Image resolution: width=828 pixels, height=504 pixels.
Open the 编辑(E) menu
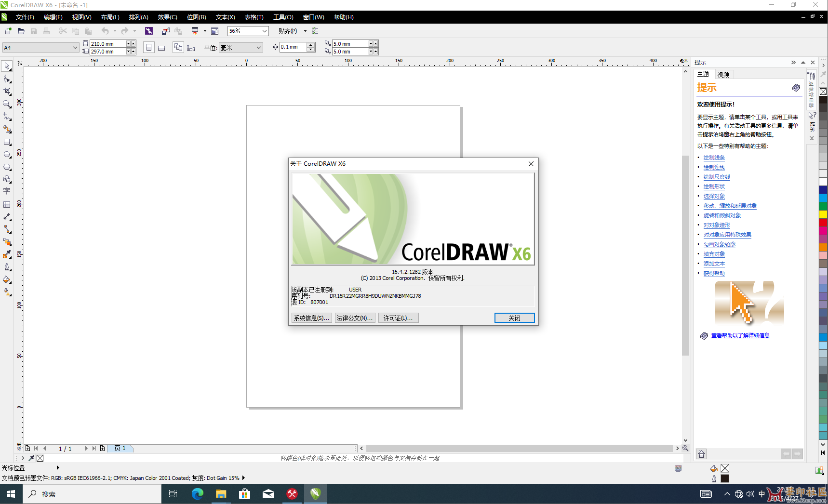pyautogui.click(x=53, y=17)
